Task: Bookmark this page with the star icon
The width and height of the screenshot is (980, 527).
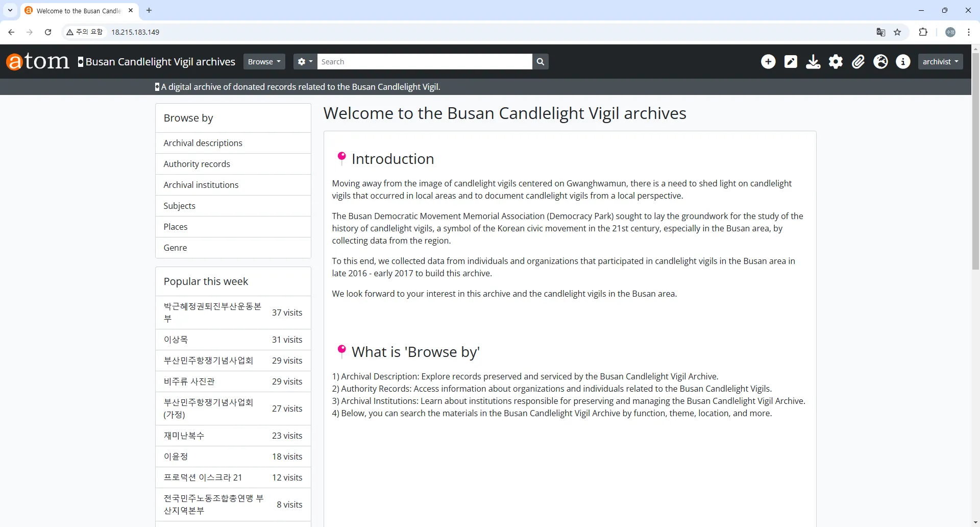Action: coord(898,32)
